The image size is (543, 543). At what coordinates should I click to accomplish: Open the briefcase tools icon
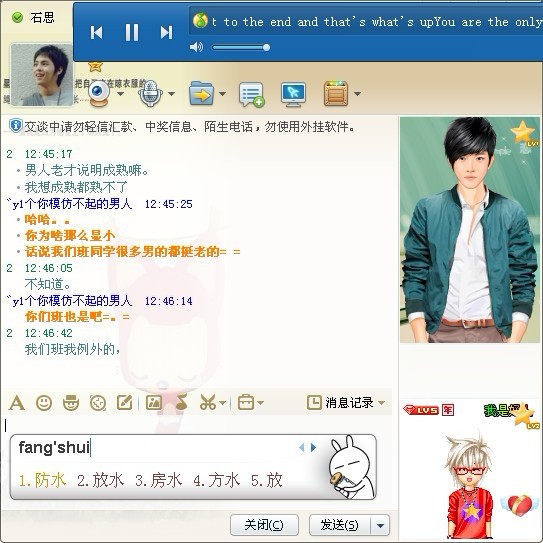point(246,403)
